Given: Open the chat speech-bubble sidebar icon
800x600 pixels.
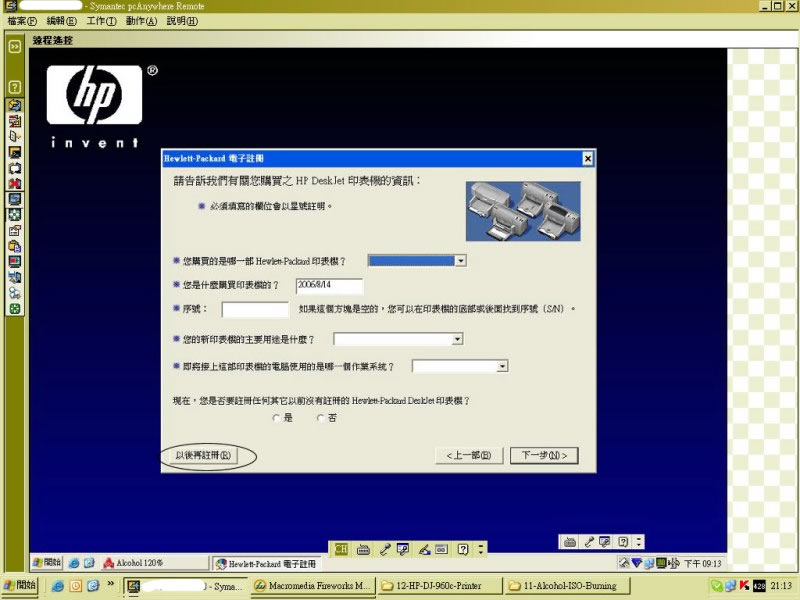Looking at the screenshot, I should coord(15,168).
